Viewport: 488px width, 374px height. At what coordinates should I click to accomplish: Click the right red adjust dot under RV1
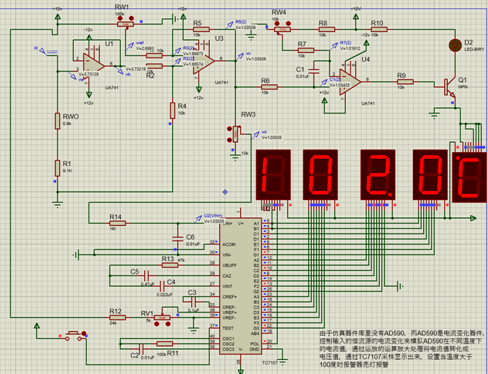point(168,324)
